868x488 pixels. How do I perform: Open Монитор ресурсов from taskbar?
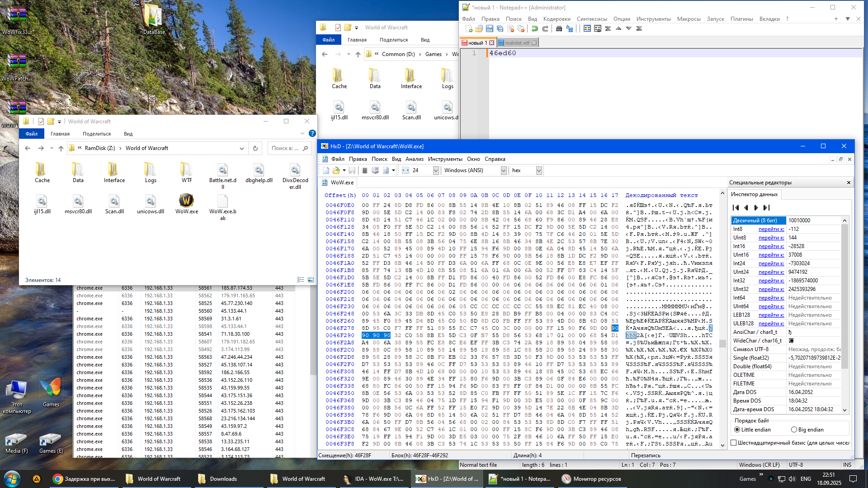[x=592, y=479]
